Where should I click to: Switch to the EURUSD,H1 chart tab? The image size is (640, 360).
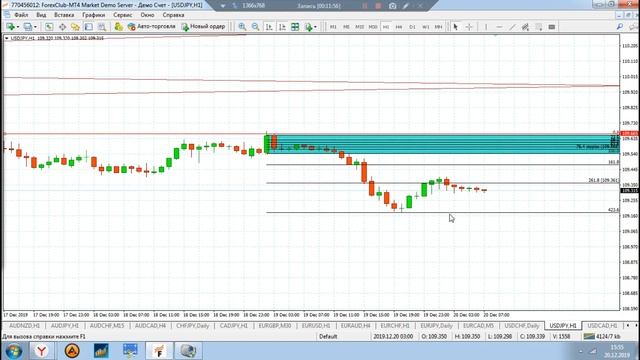point(316,326)
